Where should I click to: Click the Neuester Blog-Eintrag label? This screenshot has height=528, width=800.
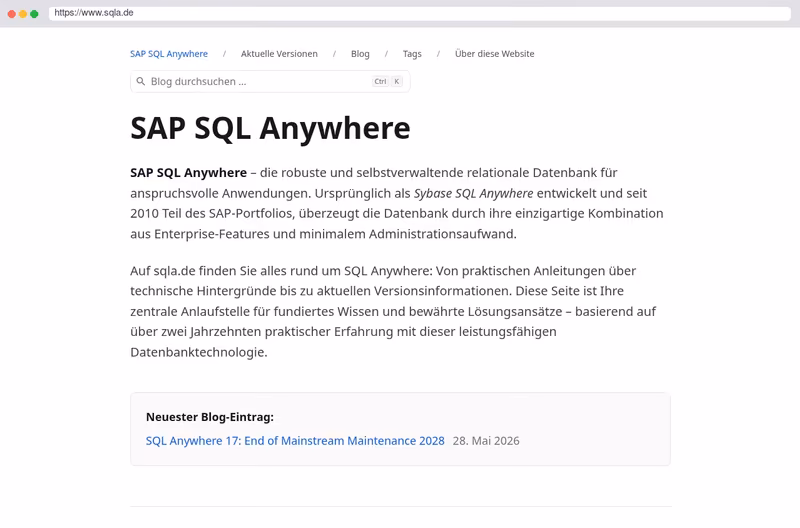point(210,417)
